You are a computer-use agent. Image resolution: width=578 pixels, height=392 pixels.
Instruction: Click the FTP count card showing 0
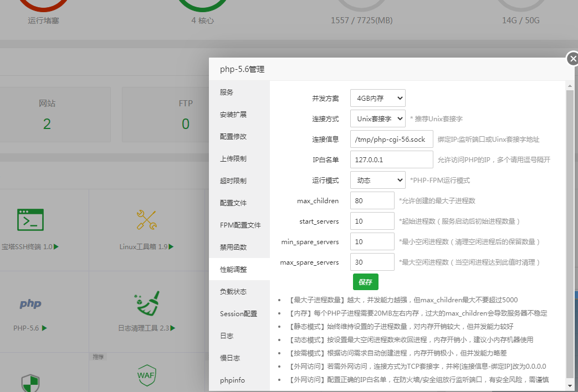pos(166,115)
